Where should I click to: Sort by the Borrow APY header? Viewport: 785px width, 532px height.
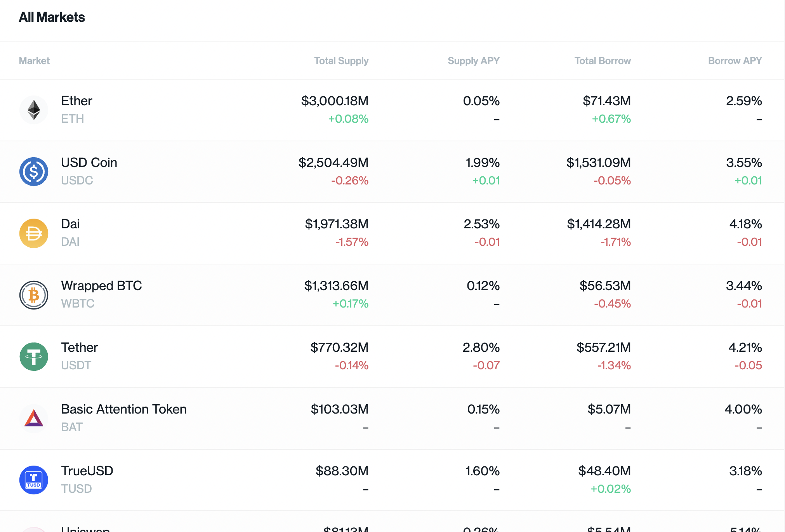tap(735, 61)
